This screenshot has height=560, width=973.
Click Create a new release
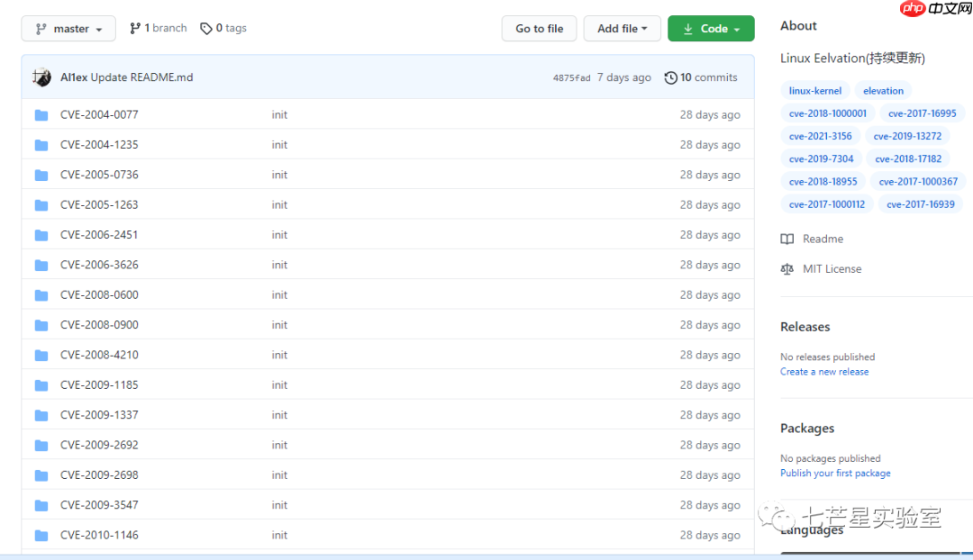[824, 372]
